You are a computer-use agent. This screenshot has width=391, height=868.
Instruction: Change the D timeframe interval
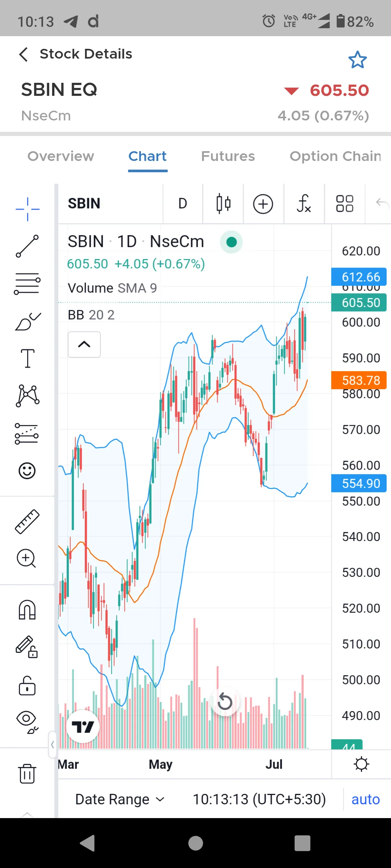[x=183, y=204]
